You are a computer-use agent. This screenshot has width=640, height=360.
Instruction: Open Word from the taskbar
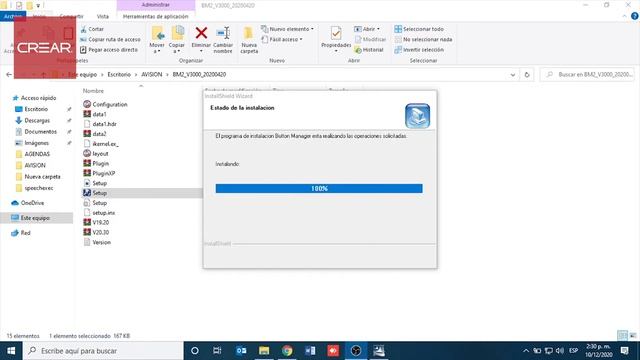[x=310, y=351]
